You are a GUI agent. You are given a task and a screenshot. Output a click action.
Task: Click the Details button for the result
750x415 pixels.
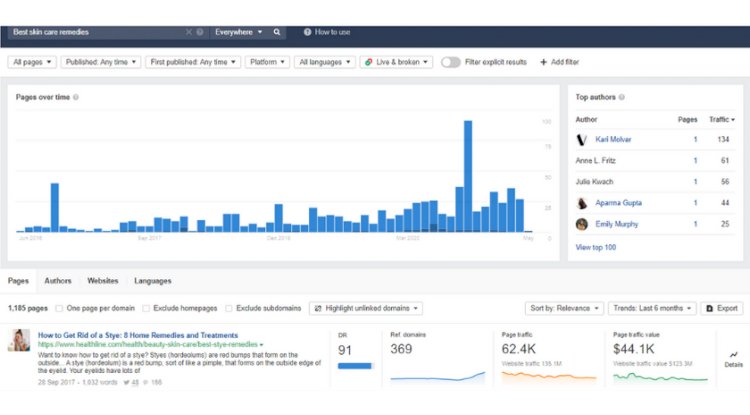pos(733,360)
